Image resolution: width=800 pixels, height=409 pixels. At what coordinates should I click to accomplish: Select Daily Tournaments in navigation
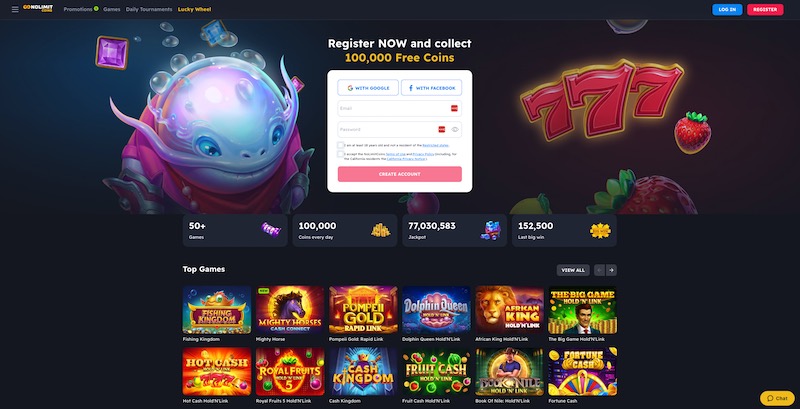click(x=149, y=9)
